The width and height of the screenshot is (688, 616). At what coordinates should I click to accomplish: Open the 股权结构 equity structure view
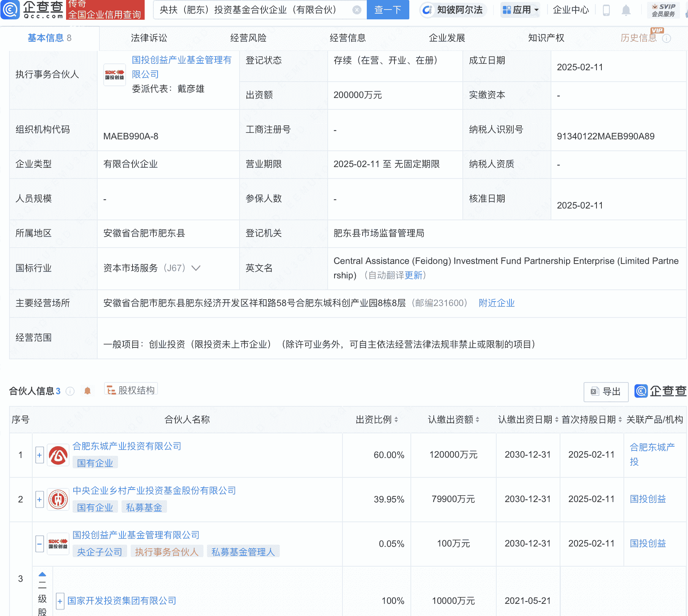(x=131, y=389)
